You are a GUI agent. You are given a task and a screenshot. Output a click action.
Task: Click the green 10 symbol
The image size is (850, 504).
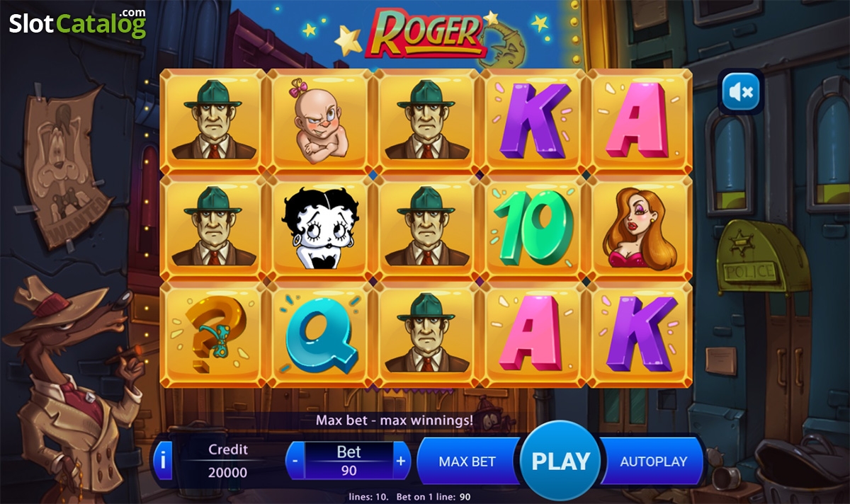pos(533,227)
